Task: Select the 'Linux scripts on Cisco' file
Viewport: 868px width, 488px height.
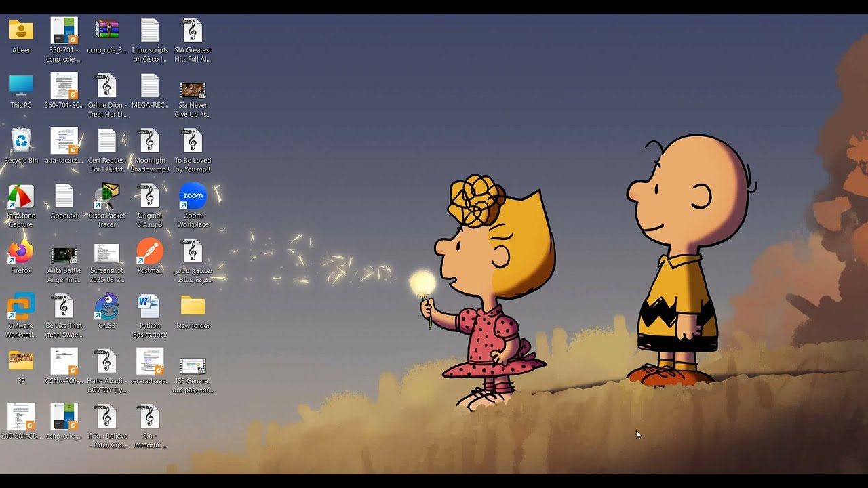Action: (x=150, y=31)
